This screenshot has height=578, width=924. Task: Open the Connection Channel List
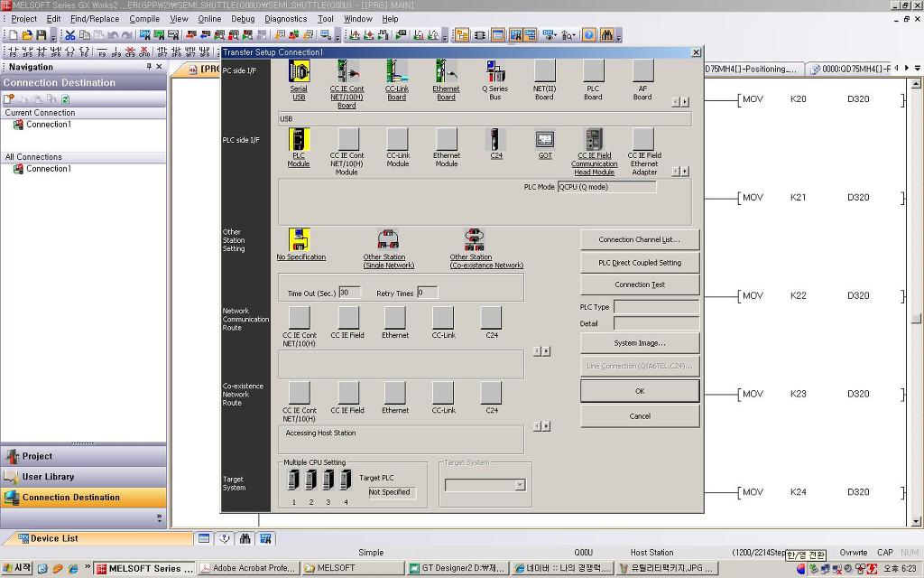640,239
